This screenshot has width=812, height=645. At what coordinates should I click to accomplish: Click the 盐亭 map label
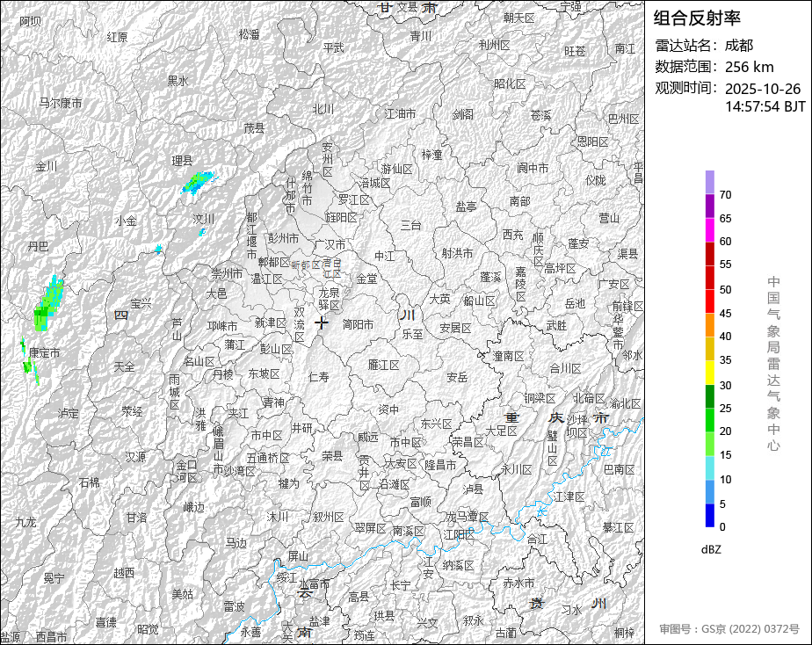coord(466,207)
